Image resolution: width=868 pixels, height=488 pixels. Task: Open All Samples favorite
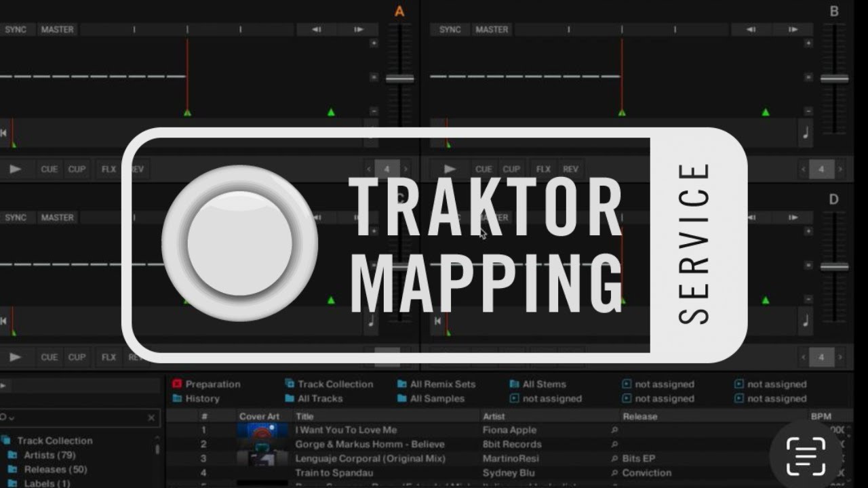[x=431, y=399]
